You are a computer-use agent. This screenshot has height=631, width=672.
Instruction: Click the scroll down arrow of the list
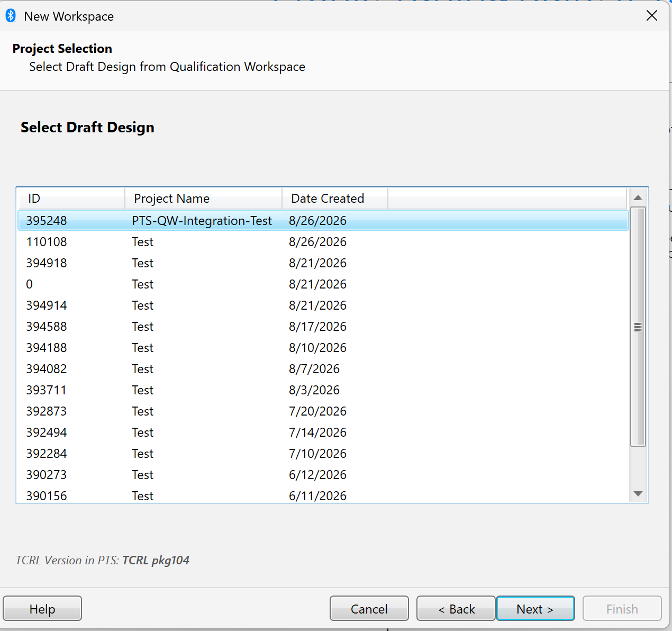click(638, 494)
